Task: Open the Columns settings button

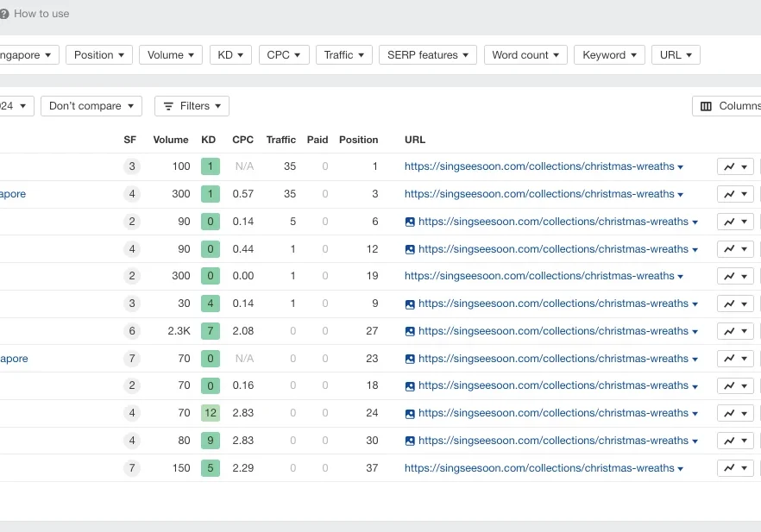Action: pyautogui.click(x=727, y=106)
